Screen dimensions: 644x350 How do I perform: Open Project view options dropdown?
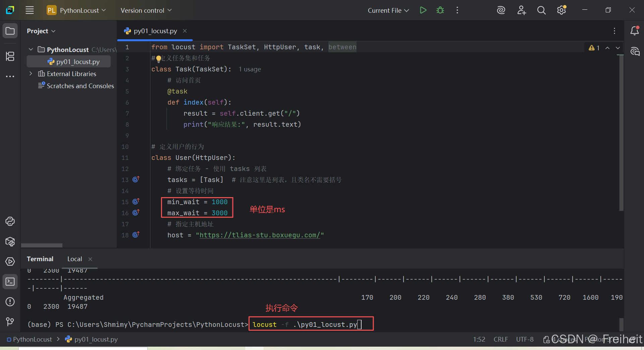[41, 31]
